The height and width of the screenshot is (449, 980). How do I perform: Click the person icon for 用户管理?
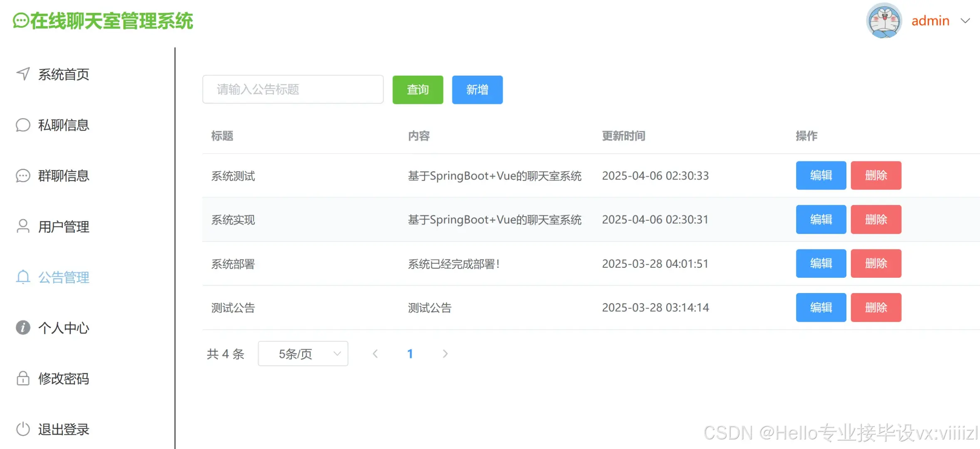point(23,226)
